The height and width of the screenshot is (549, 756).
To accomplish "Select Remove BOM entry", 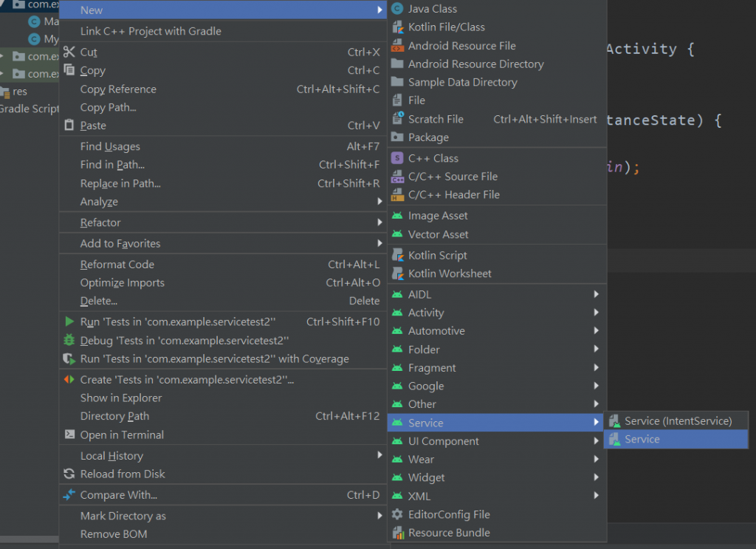I will pyautogui.click(x=223, y=534).
